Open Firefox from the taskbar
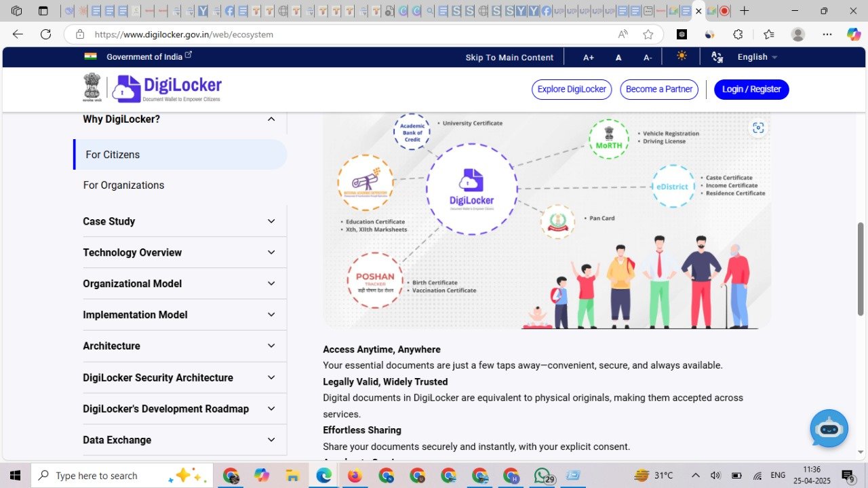This screenshot has width=868, height=488. pyautogui.click(x=355, y=476)
